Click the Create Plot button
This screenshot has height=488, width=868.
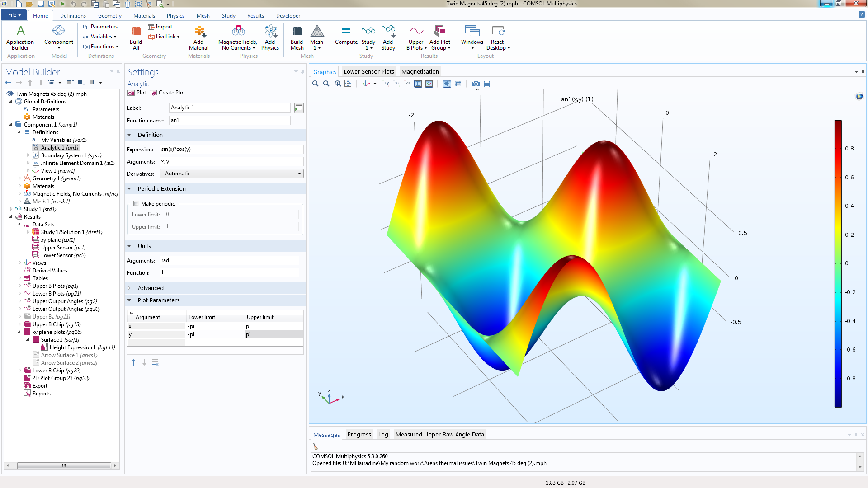(167, 93)
